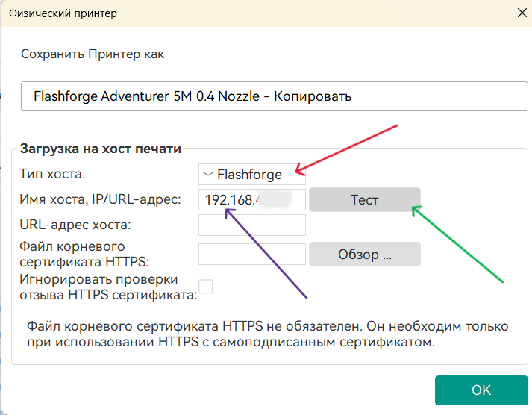Close the Физический принтер dialog

pos(522,13)
